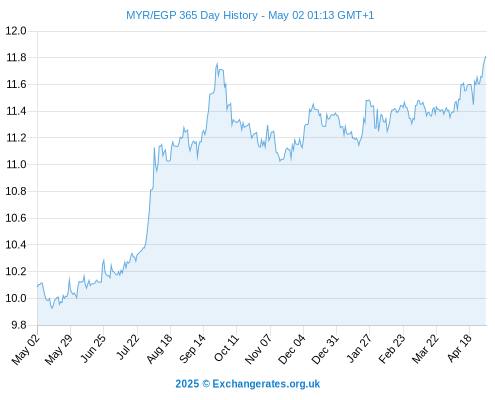Screen dimensions: 495x400
Task: Click the chart title MYR/EGP 365 Day History
Action: 192,15
